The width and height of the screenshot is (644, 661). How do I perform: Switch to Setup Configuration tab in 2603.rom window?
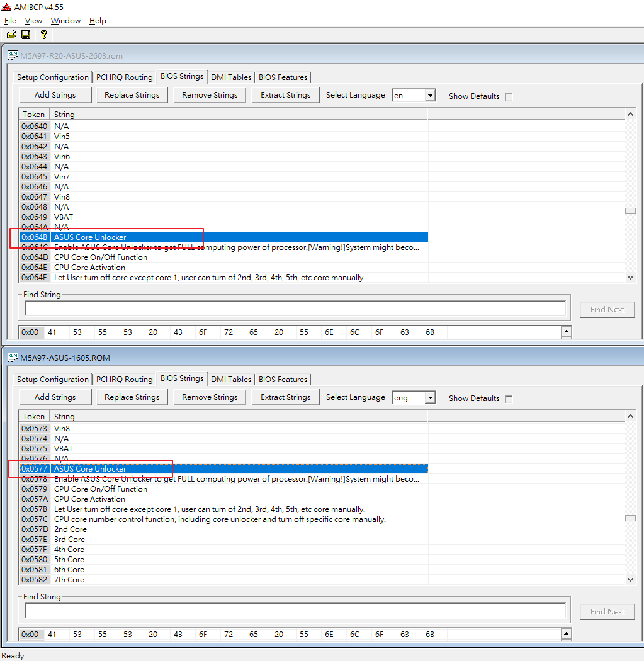point(53,77)
